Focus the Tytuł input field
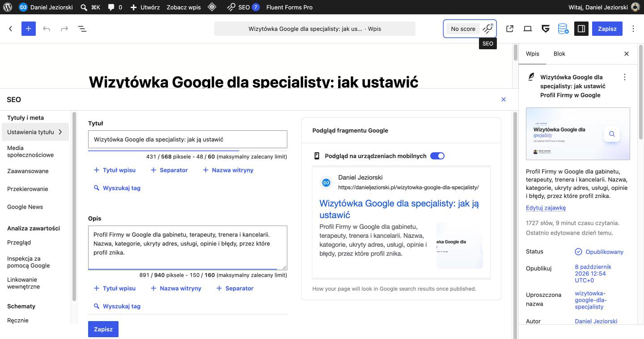Screen dimensions: 644x339 pyautogui.click(x=188, y=139)
